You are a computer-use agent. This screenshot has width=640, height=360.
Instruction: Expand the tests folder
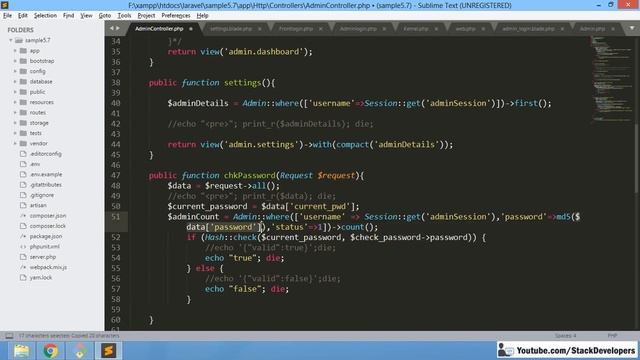(16, 133)
